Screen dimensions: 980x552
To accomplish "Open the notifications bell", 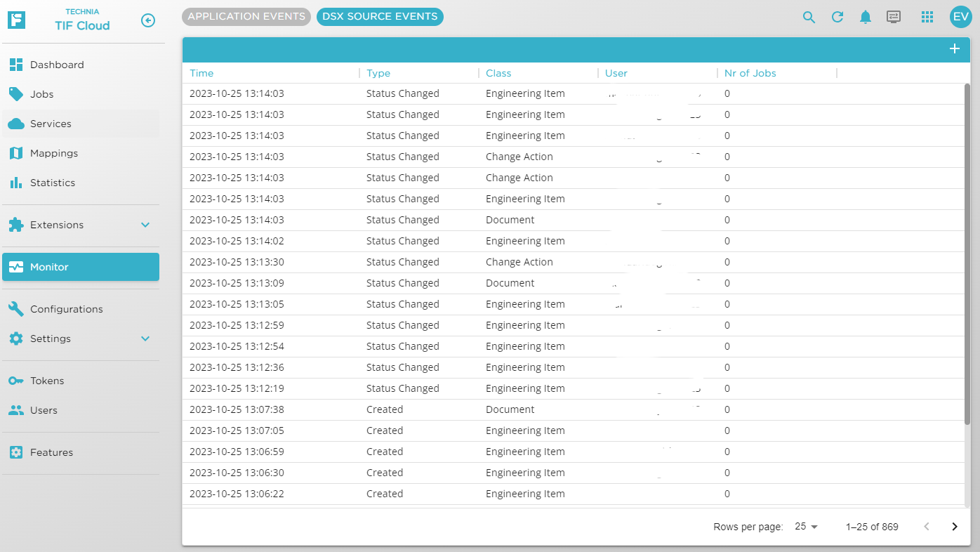I will point(866,18).
